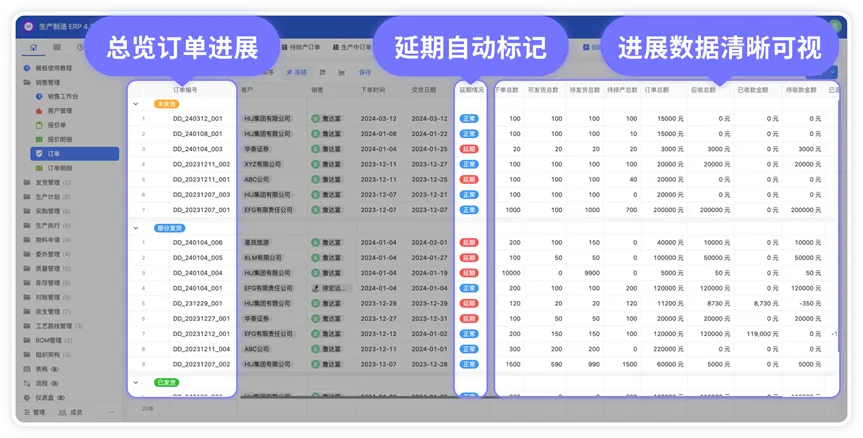The width and height of the screenshot is (863, 438).
Task: Open the home tab icon in sidebar
Action: point(34,47)
